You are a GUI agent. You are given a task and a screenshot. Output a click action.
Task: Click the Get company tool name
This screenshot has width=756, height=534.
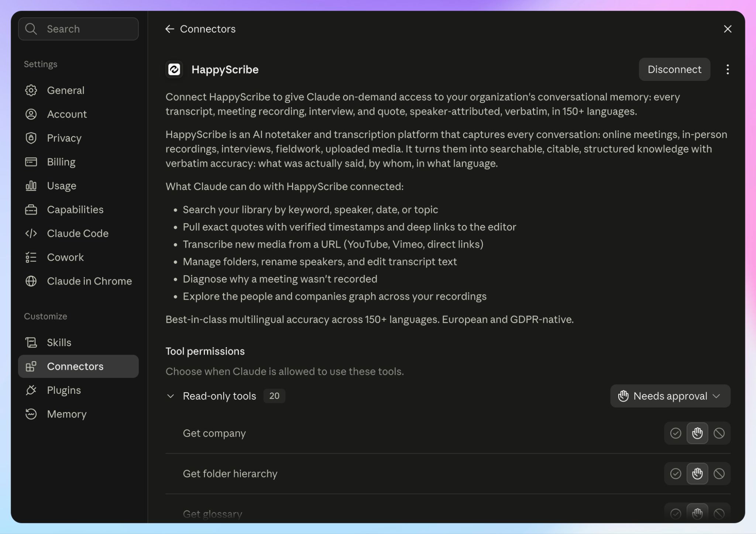pos(214,433)
